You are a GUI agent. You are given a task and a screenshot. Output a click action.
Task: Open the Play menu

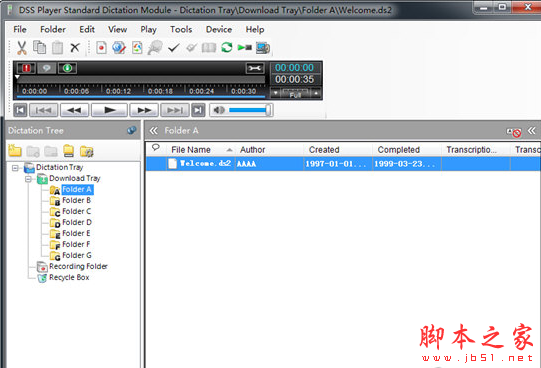coord(148,30)
